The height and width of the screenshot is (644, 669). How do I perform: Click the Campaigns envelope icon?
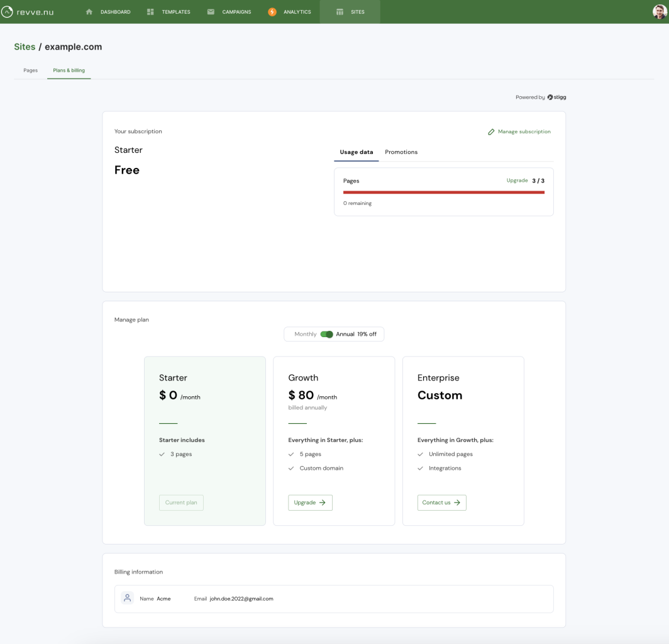(211, 12)
